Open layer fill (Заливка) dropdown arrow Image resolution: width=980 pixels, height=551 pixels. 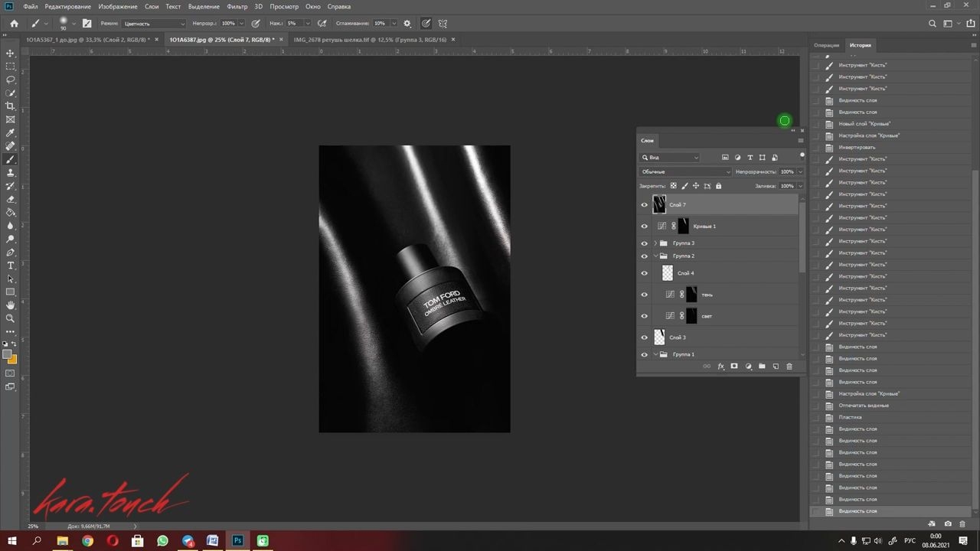[800, 186]
